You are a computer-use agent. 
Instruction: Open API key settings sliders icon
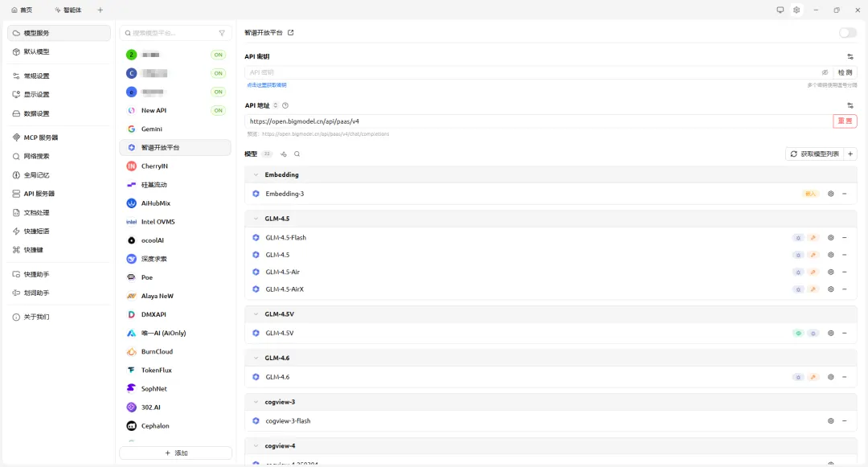(850, 56)
